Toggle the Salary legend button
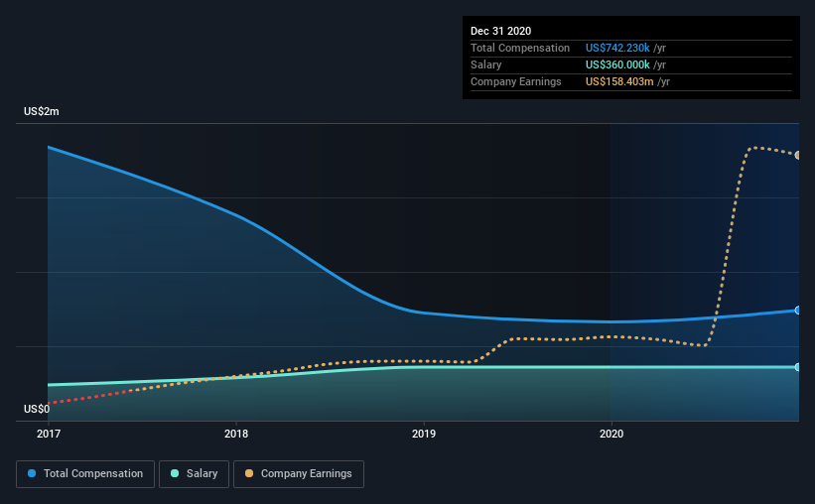Viewport: 815px width, 504px height. 194,474
